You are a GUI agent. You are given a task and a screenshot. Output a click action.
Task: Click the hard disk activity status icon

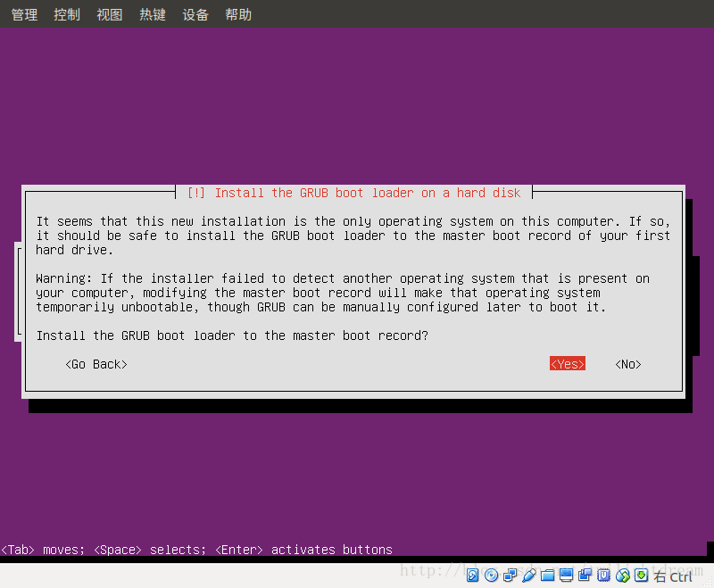471,575
